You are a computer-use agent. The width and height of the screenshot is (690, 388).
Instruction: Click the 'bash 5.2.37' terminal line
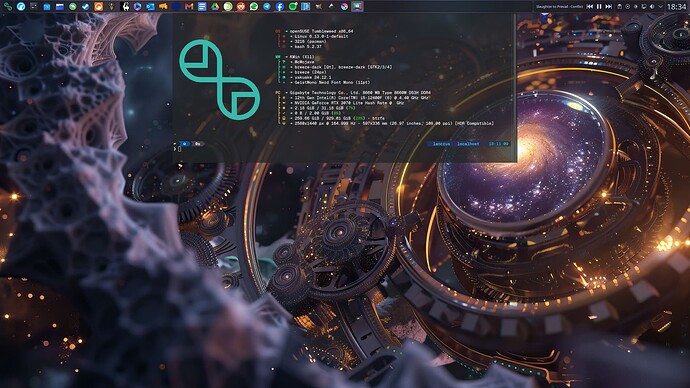308,46
